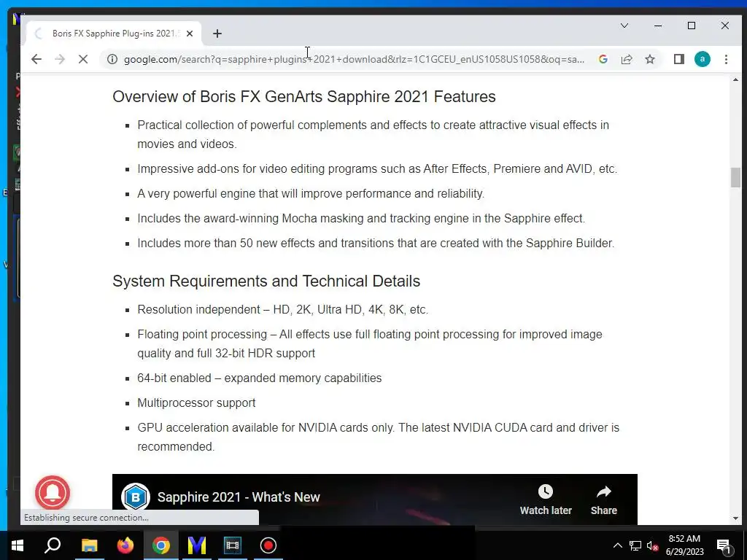View site information icon in address bar
The width and height of the screenshot is (747, 560).
(112, 59)
